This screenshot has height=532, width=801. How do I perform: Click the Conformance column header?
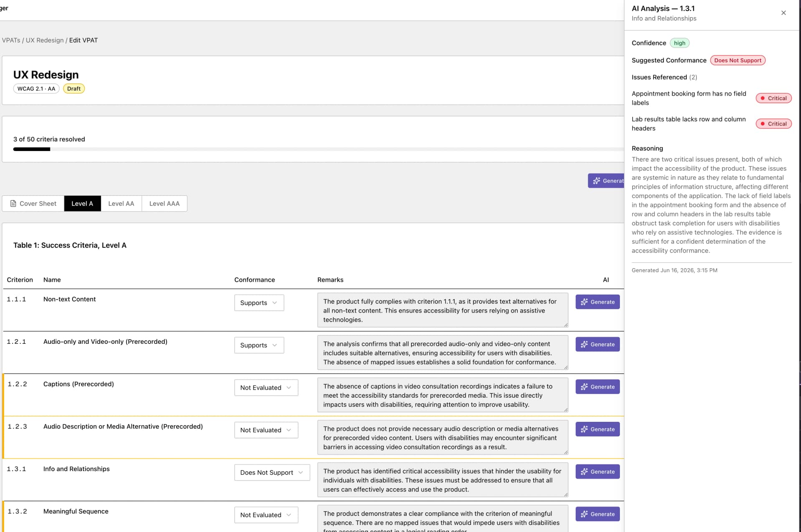click(254, 280)
